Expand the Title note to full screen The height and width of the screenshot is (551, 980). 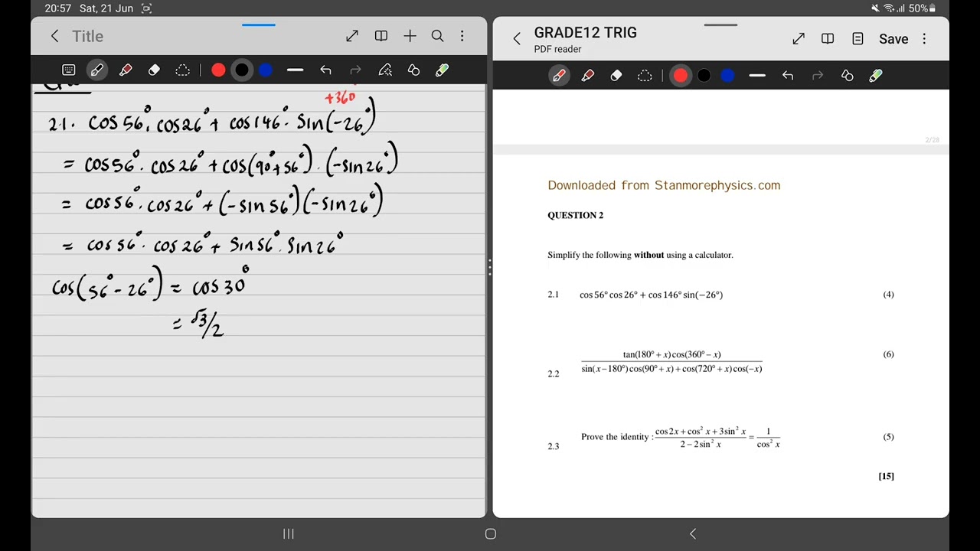coord(352,36)
